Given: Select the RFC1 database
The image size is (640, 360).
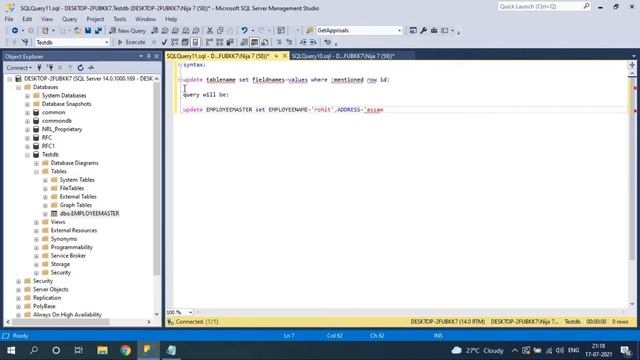Looking at the screenshot, I should 48,146.
